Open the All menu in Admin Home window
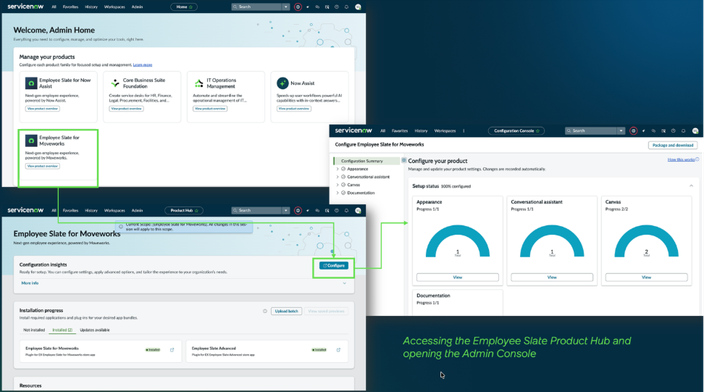Viewport: 704px width, 392px height. pyautogui.click(x=54, y=7)
